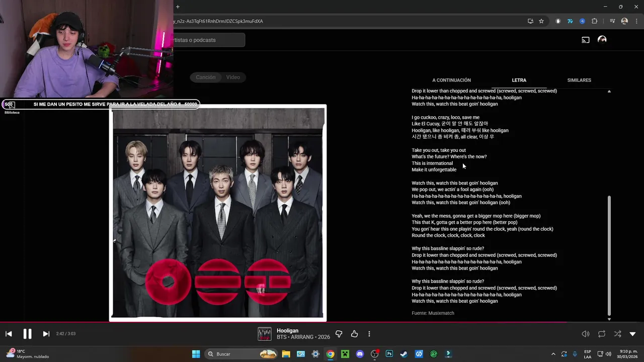Click the browser address bar URL
This screenshot has width=644, height=362.
tap(218, 21)
